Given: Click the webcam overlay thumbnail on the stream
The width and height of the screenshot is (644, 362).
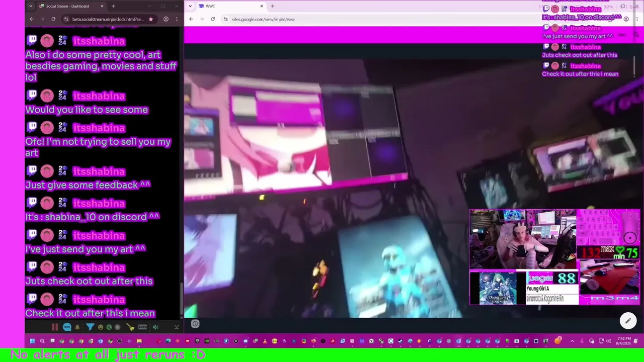Looking at the screenshot, I should [x=523, y=240].
